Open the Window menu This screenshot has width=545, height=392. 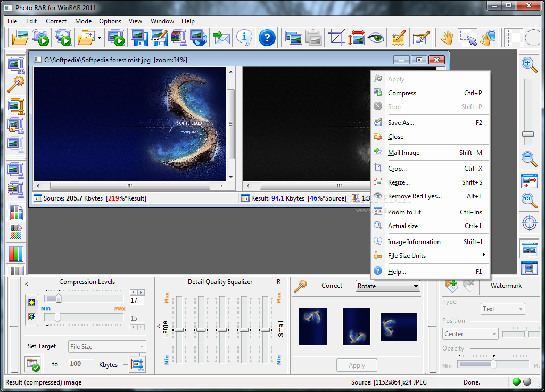pyautogui.click(x=162, y=21)
